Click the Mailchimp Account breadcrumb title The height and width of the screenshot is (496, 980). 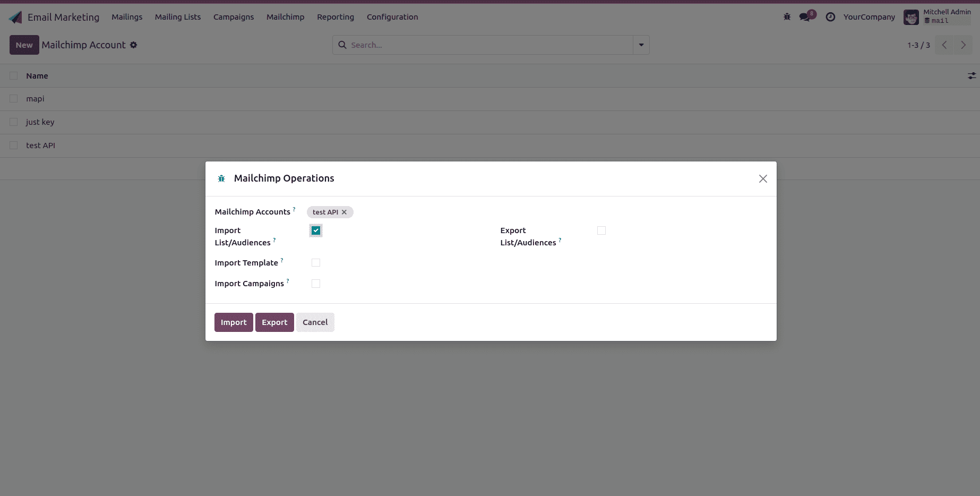click(84, 45)
